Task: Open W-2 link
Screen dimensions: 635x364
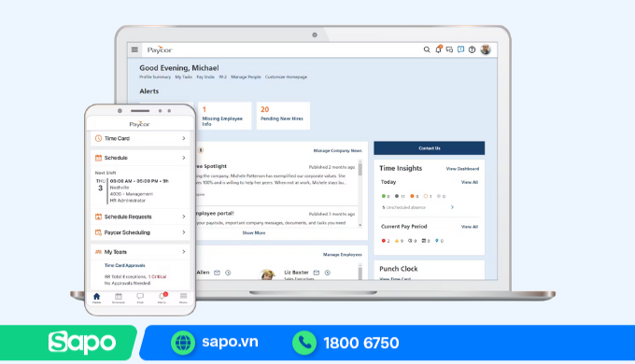Action: pos(223,77)
